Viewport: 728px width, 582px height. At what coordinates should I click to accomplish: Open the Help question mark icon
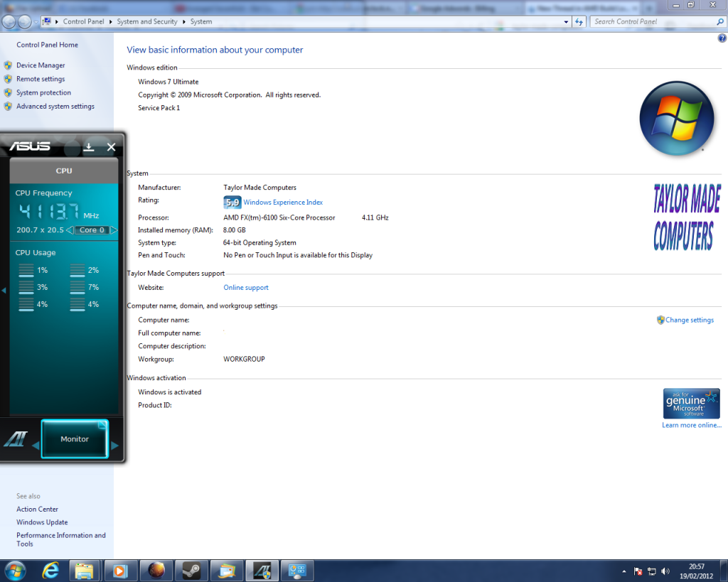tap(722, 38)
